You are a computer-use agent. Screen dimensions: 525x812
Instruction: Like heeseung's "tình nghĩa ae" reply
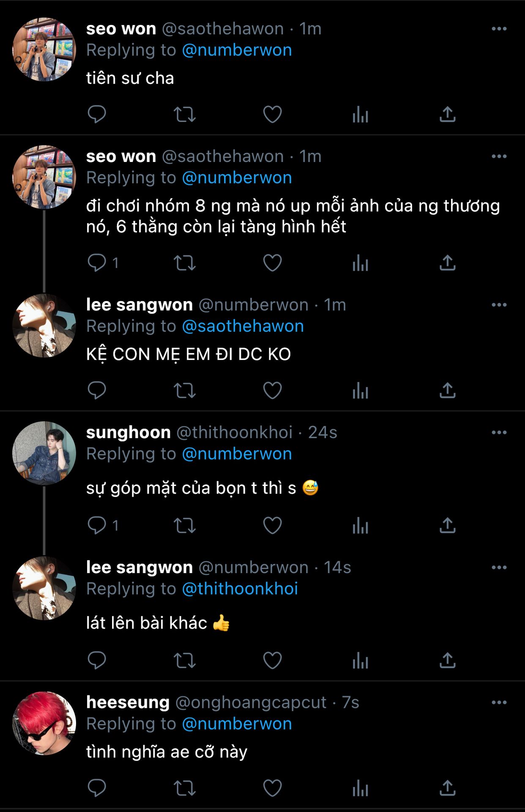[x=272, y=788]
